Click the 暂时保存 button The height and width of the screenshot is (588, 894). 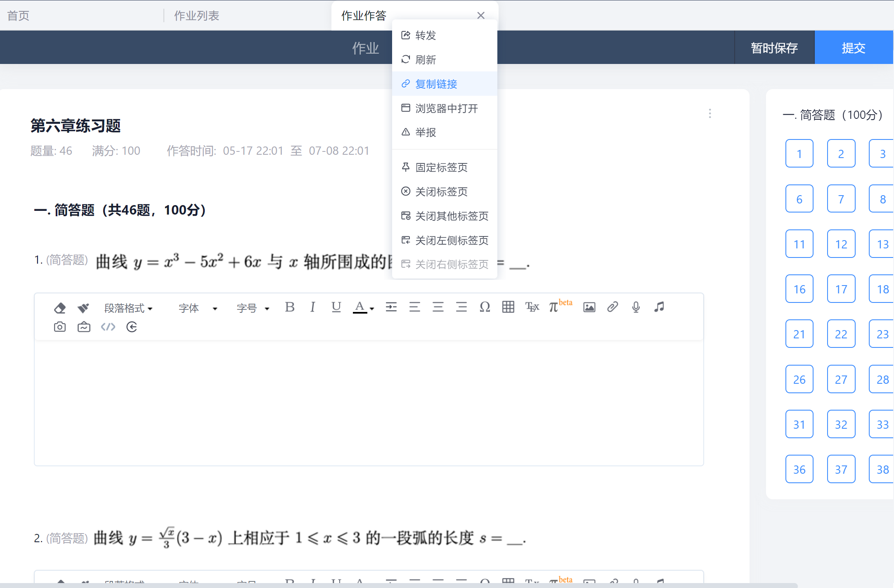click(774, 48)
